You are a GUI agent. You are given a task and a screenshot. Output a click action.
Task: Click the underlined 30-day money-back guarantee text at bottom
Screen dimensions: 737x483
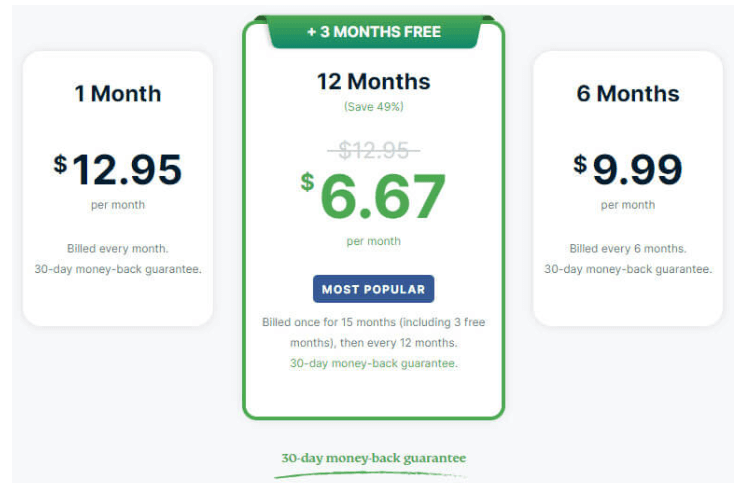coord(374,458)
